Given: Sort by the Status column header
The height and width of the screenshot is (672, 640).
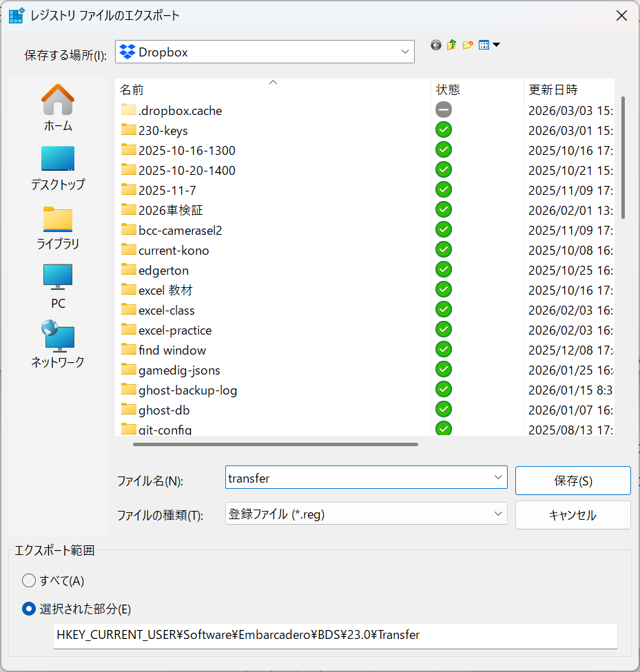Looking at the screenshot, I should tap(448, 90).
